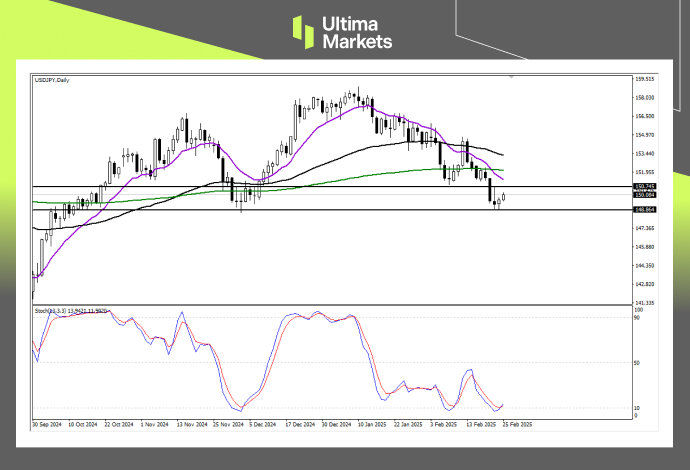Select the 150.745 price label
Viewport: 690px width, 470px height.
click(x=643, y=187)
